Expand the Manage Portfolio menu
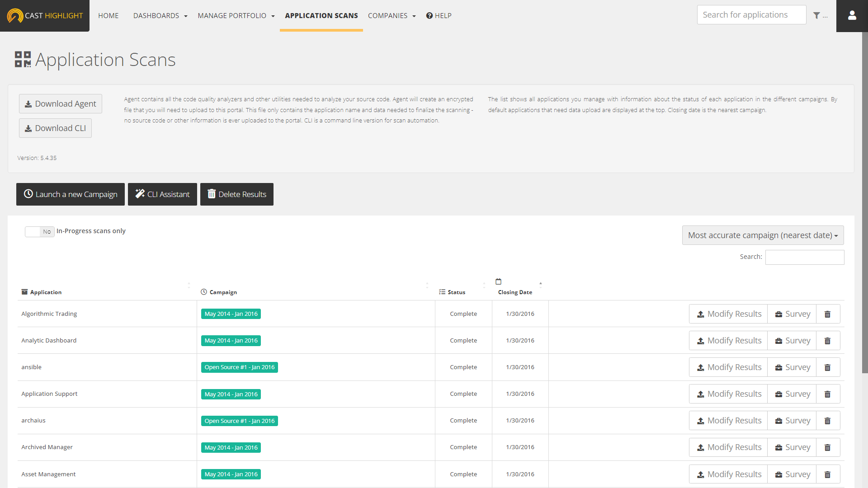The height and width of the screenshot is (488, 868). (236, 16)
